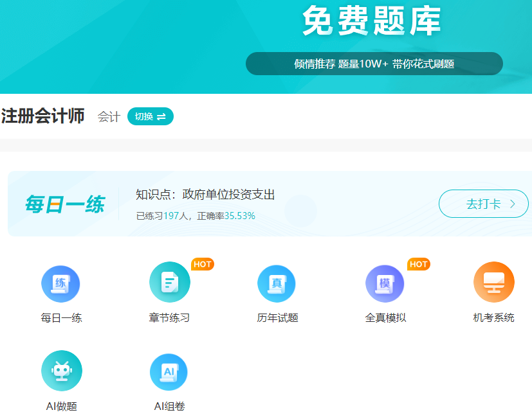Open 历年试题 past exam papers icon
Viewport: 532px width, 417px height.
(276, 282)
